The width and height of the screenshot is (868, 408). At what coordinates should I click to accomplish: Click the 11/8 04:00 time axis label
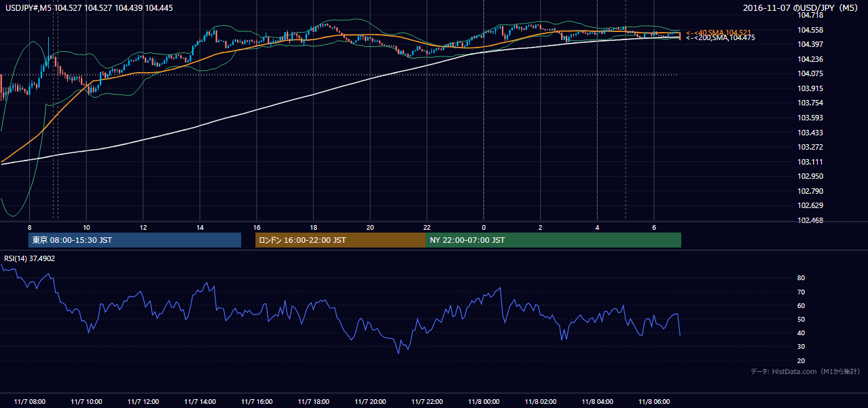[597, 402]
